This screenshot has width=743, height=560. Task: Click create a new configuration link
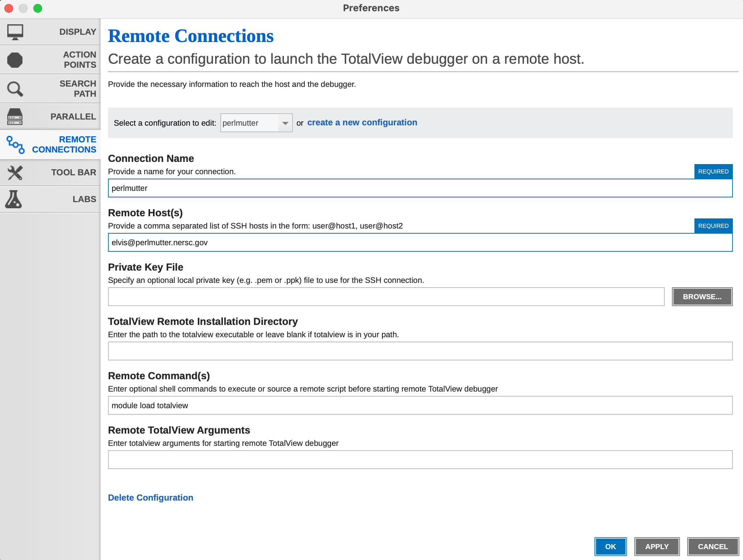click(x=362, y=122)
